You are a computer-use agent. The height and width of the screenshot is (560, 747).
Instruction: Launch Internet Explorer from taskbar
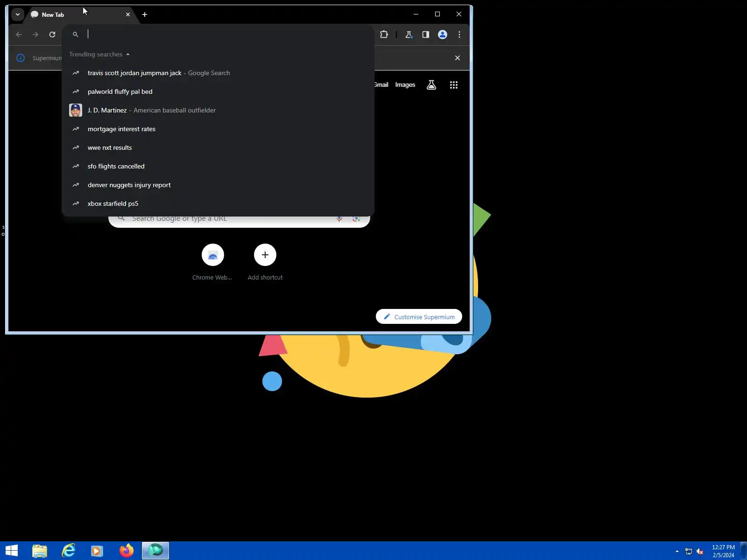click(69, 551)
